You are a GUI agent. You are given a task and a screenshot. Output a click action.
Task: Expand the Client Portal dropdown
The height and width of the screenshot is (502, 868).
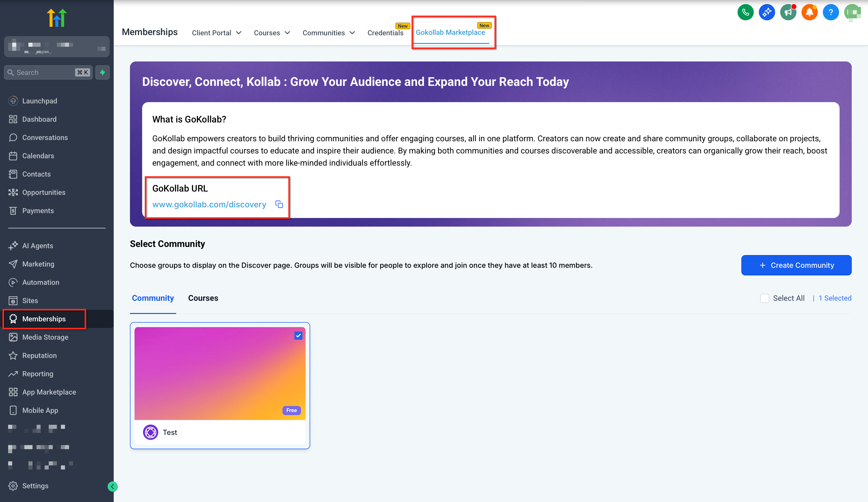click(216, 33)
